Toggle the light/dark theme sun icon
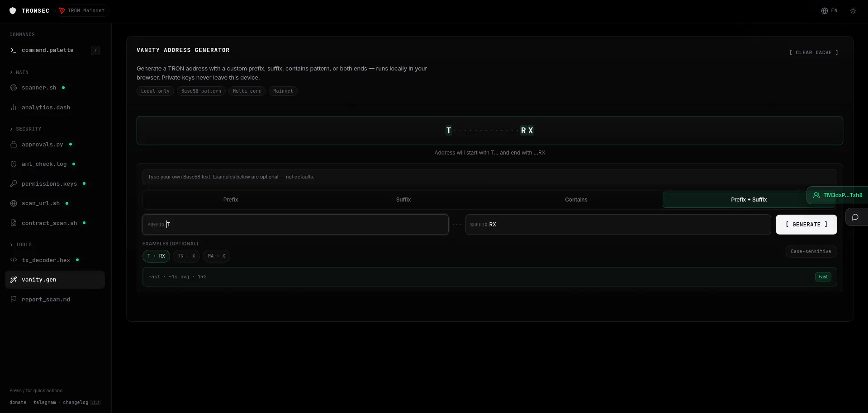 853,11
